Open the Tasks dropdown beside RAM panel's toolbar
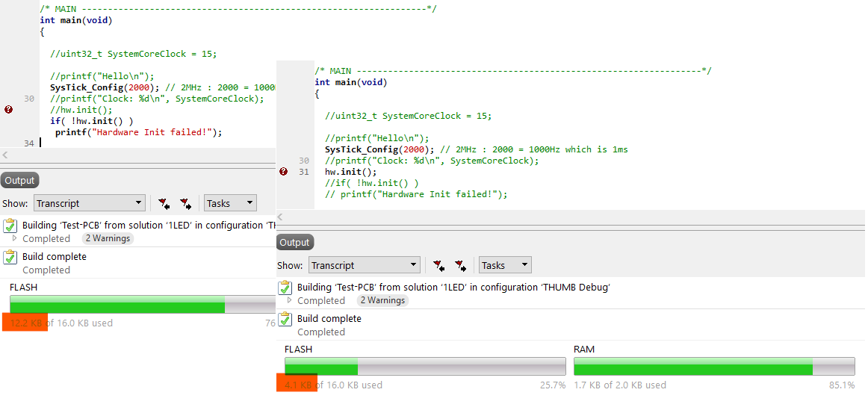Screen dimensions: 868x419 tap(506, 265)
